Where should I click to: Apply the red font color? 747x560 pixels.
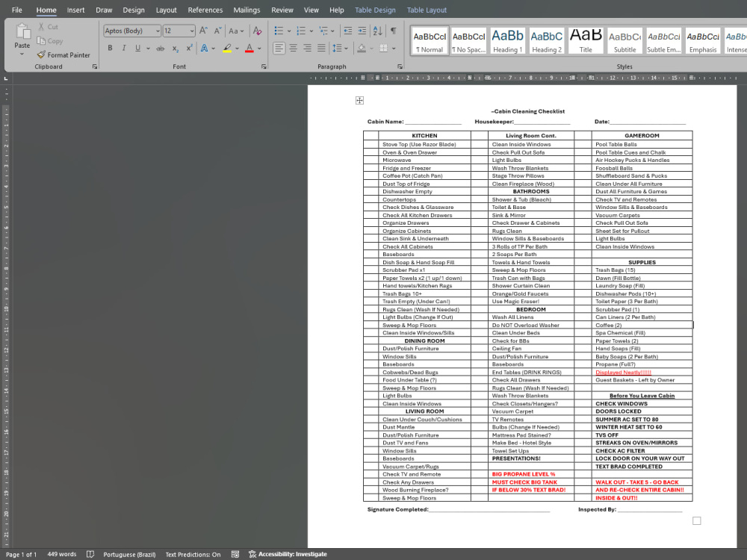[x=249, y=48]
